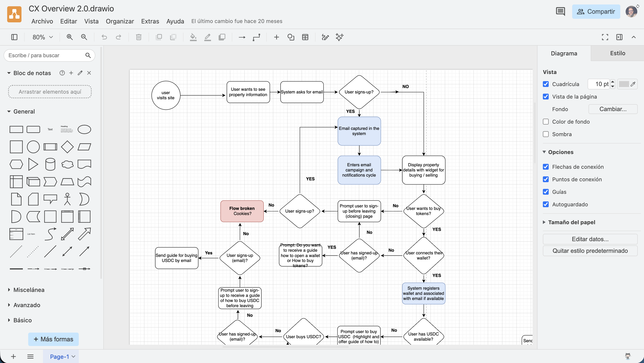Click the draw.io app logo

(14, 14)
